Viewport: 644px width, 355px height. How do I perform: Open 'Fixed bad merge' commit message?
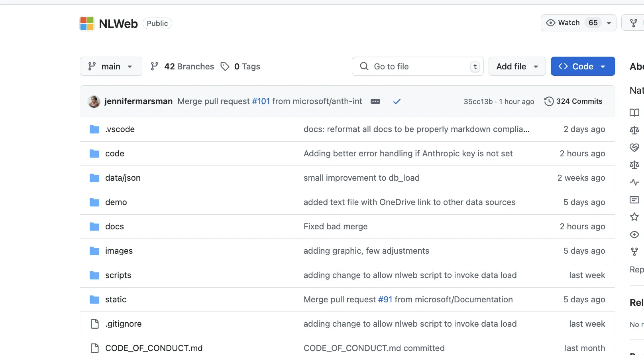coord(336,227)
